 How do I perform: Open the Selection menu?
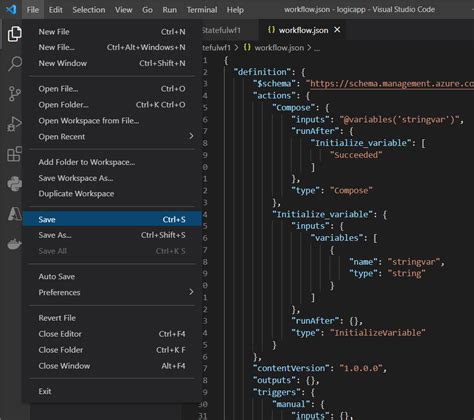tap(89, 10)
